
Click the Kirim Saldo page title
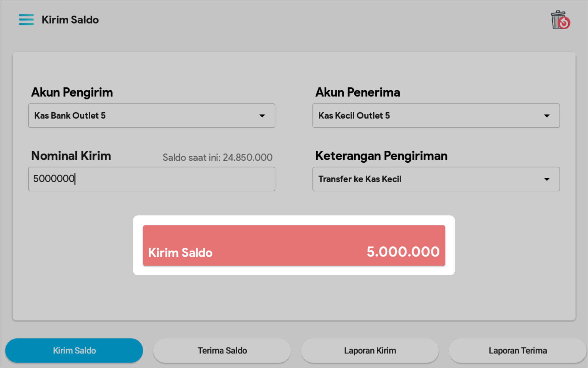(x=70, y=20)
